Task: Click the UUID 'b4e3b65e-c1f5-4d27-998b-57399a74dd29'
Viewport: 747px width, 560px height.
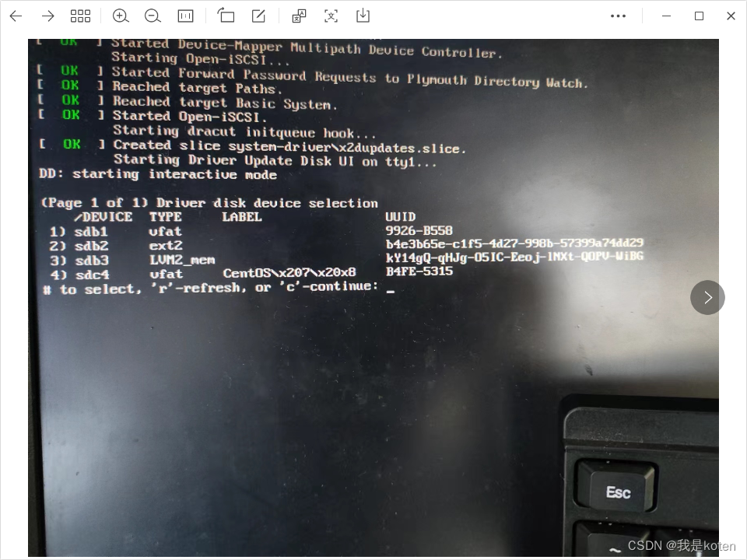Action: tap(514, 243)
